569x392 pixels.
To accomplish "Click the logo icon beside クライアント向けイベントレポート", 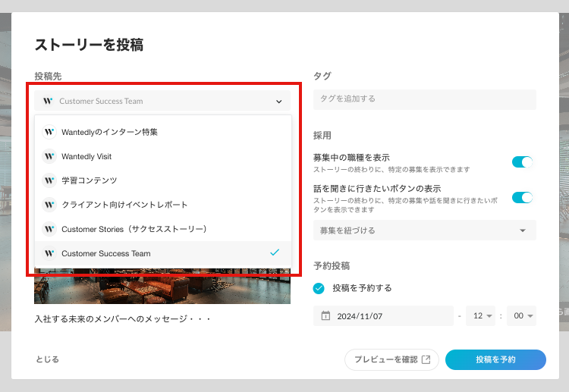I will click(49, 205).
